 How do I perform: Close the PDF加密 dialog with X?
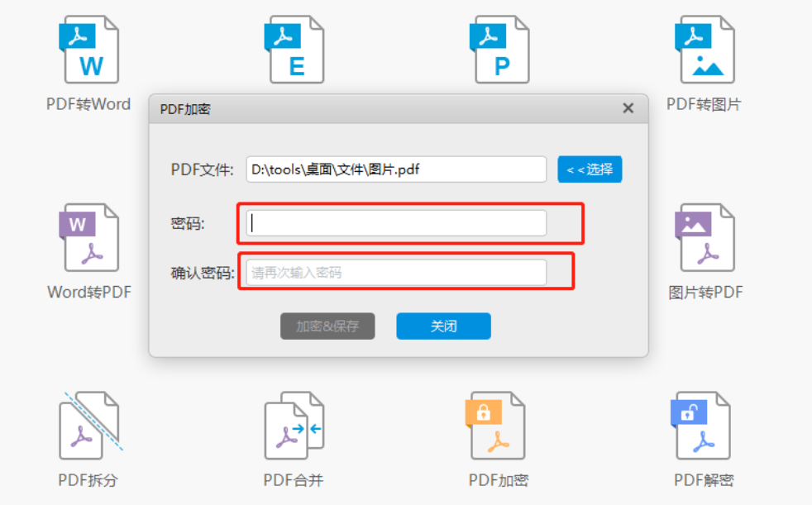tap(628, 108)
